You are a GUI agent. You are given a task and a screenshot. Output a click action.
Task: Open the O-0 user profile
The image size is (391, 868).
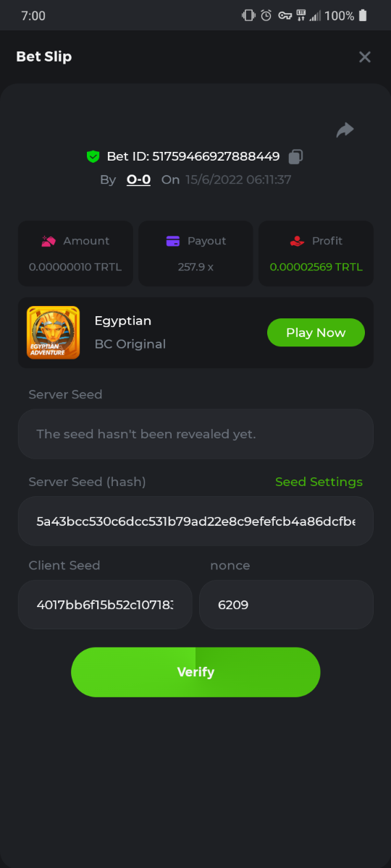point(138,179)
